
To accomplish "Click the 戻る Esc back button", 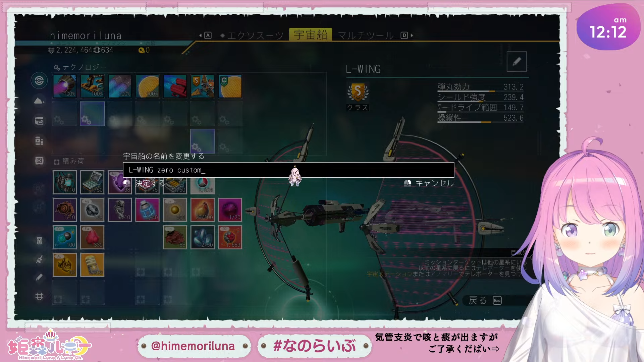I will pyautogui.click(x=485, y=300).
